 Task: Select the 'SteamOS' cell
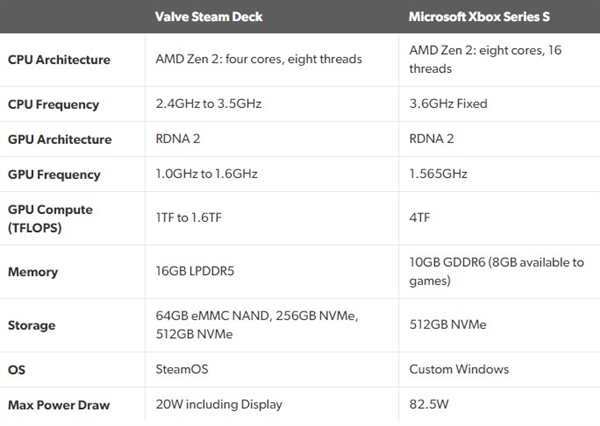(x=182, y=369)
